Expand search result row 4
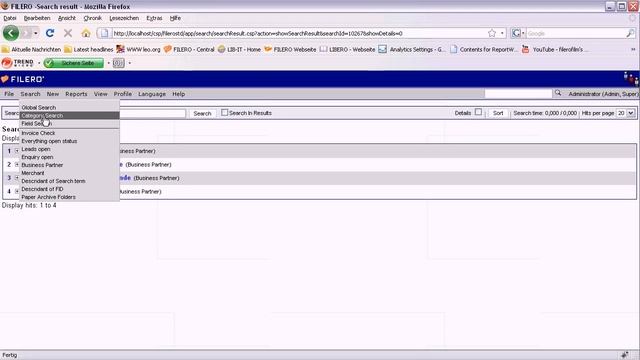 pos(17,191)
